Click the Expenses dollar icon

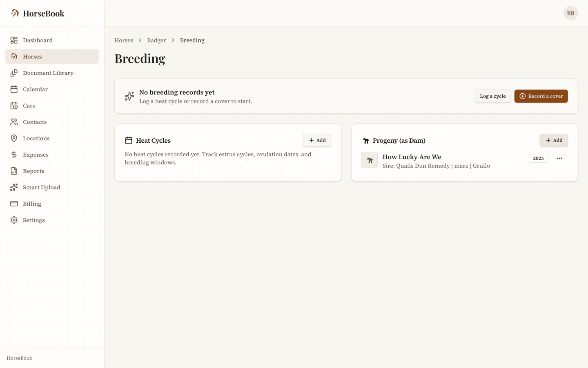click(x=14, y=155)
